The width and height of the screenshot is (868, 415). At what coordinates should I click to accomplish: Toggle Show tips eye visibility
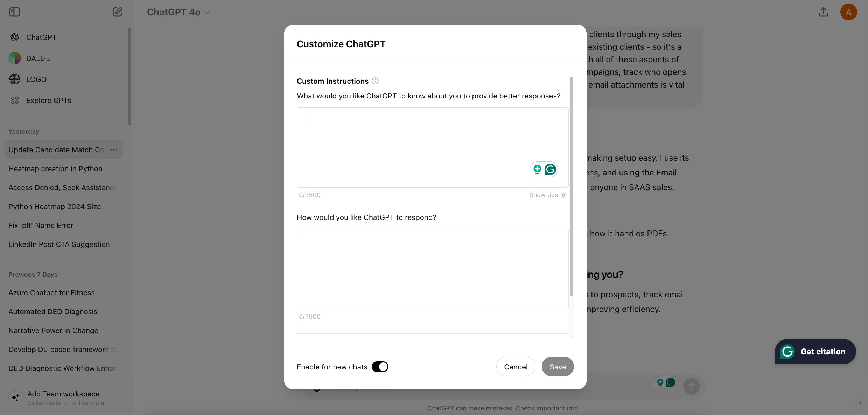pos(563,195)
